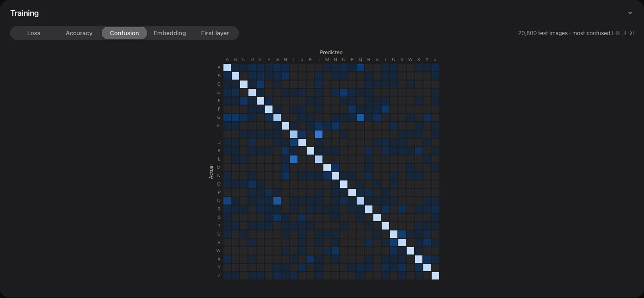This screenshot has height=298, width=644.
Task: Click the predicted column header Q
Action: click(x=360, y=59)
